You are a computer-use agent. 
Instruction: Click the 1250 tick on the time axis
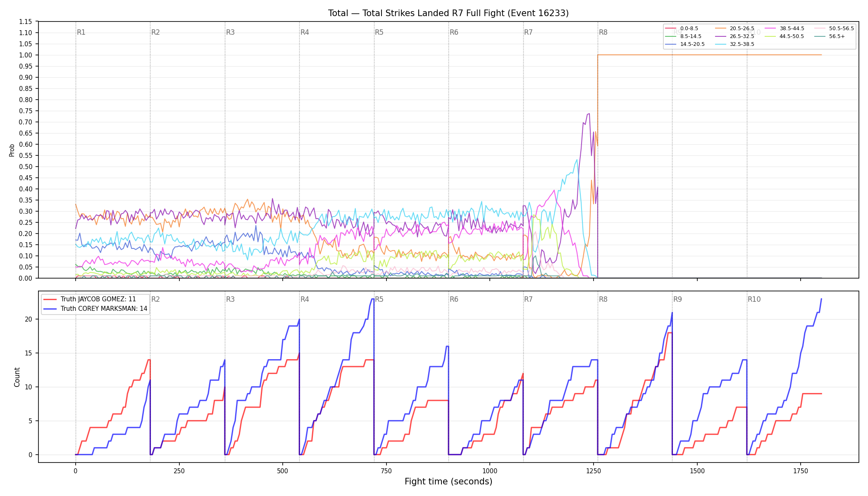[x=594, y=471]
